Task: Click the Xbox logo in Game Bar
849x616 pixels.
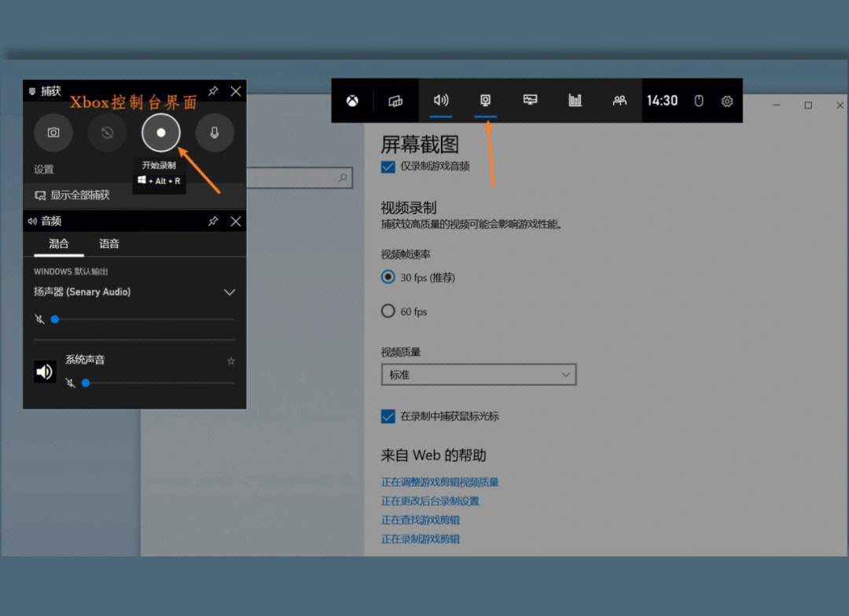Action: coord(352,101)
